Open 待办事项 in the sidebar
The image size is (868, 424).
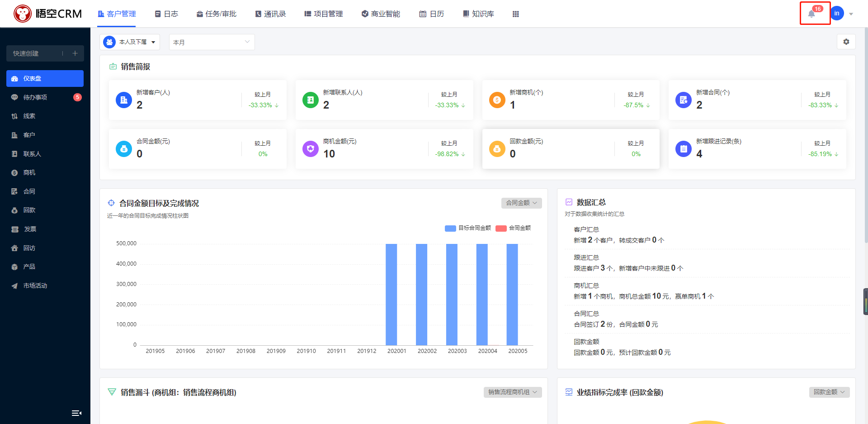(45, 97)
